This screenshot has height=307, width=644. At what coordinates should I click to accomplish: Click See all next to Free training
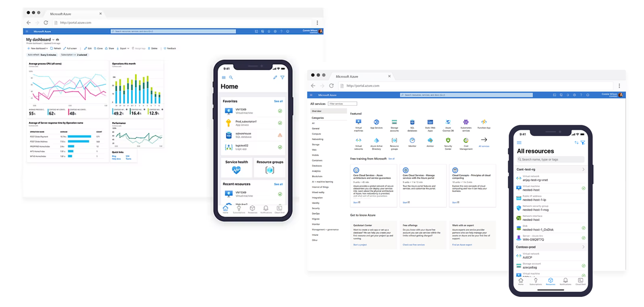391,159
